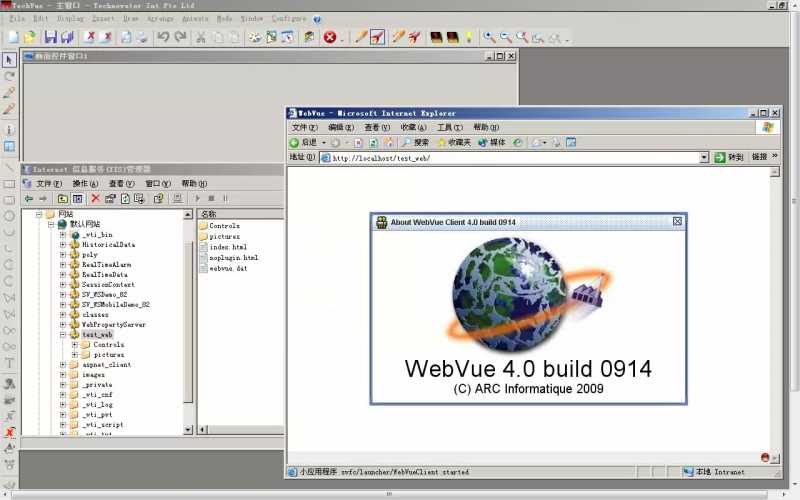Open the 文件(F) menu in Internet Explorer
The height and width of the screenshot is (500, 800).
tap(305, 127)
